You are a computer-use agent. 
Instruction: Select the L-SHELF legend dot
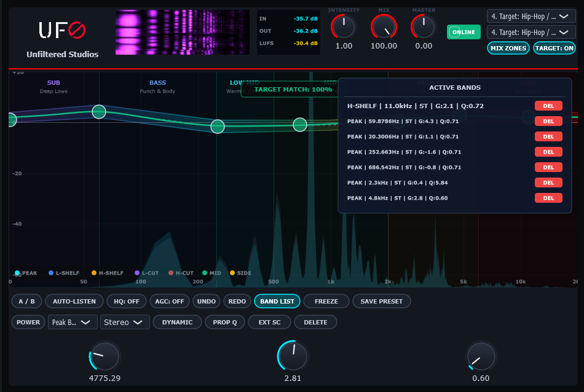[x=51, y=273]
